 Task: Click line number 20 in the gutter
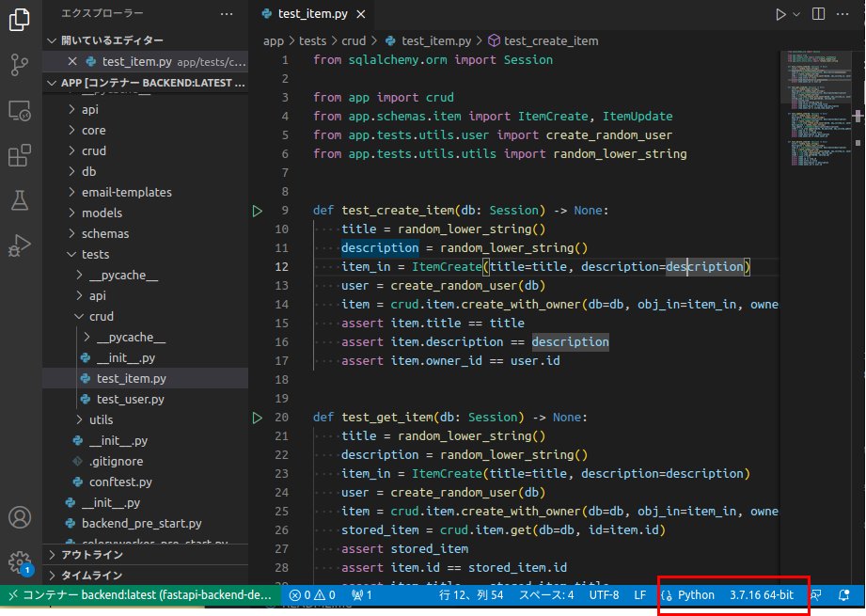click(x=282, y=418)
